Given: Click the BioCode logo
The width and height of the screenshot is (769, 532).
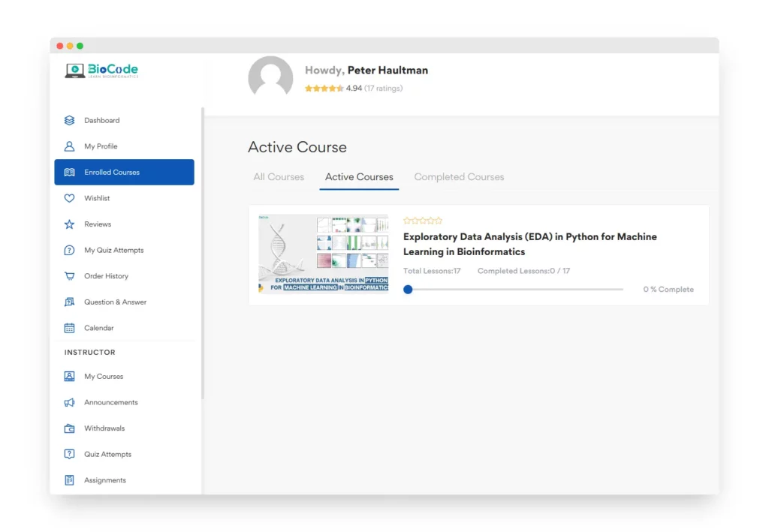Looking at the screenshot, I should pyautogui.click(x=101, y=71).
